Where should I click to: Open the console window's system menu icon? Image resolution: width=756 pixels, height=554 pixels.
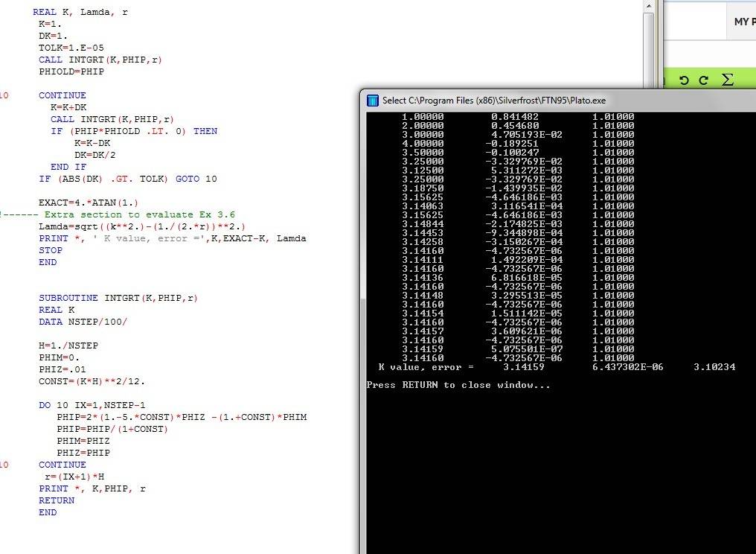coord(371,101)
